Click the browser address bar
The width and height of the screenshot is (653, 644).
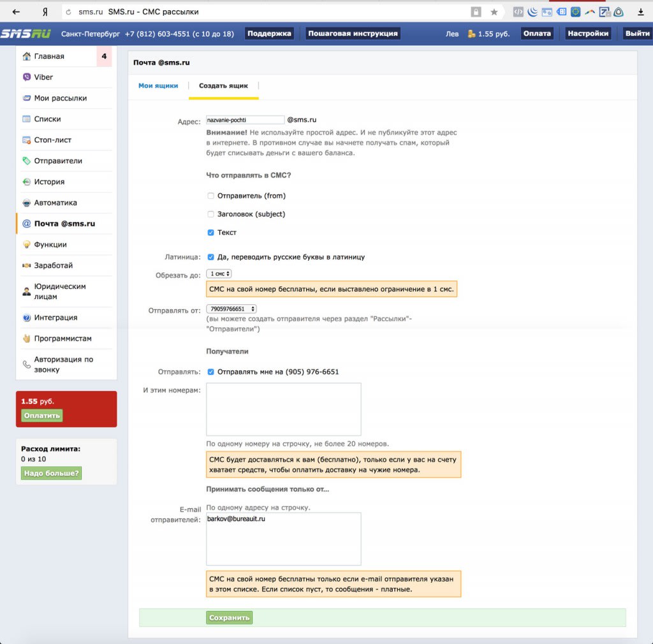(267, 12)
